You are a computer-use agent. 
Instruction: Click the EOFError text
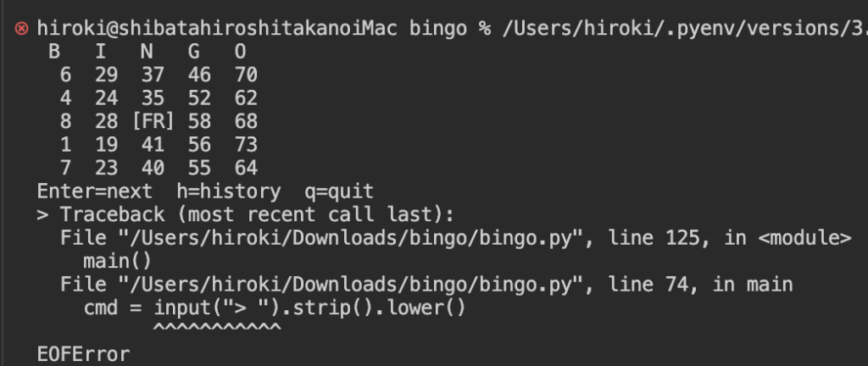pos(83,354)
